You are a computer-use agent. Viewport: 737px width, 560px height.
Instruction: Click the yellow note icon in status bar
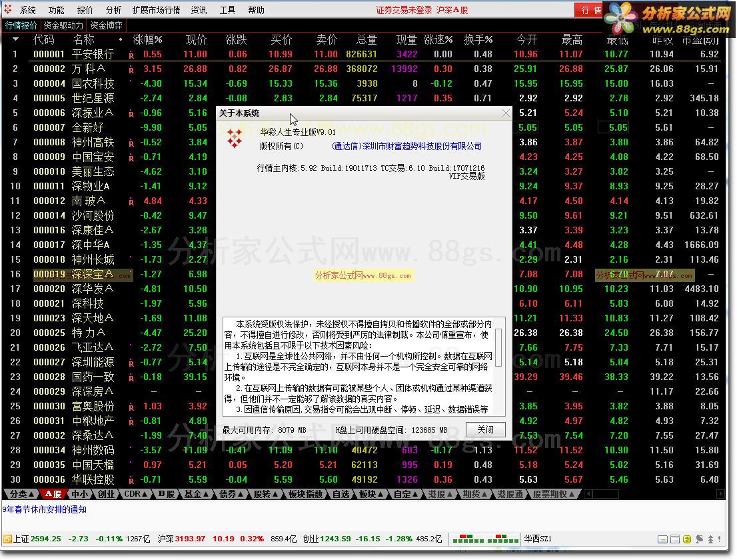[x=663, y=539]
